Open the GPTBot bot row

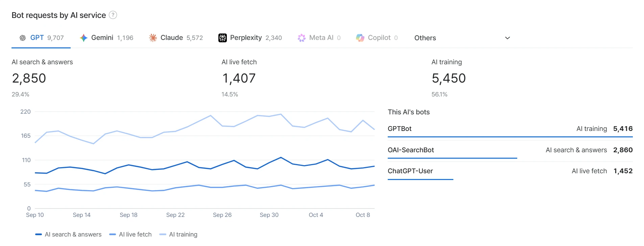tap(510, 129)
